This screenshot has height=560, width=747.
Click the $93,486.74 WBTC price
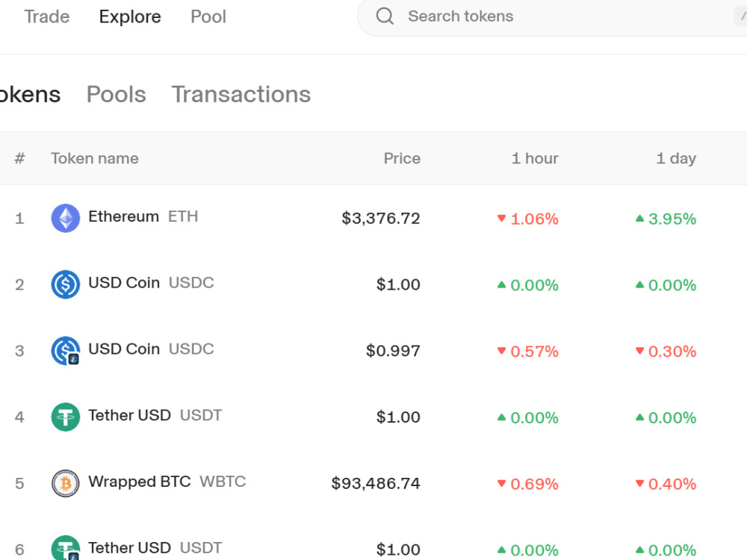tap(376, 483)
